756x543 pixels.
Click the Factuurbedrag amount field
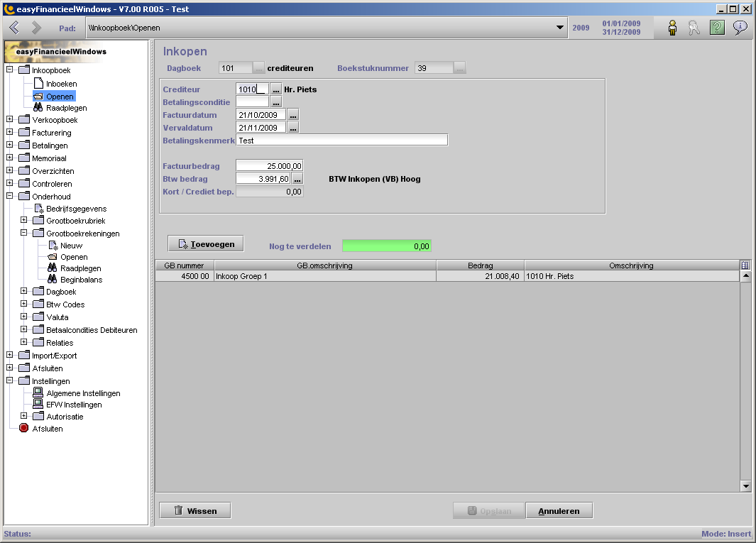(270, 166)
